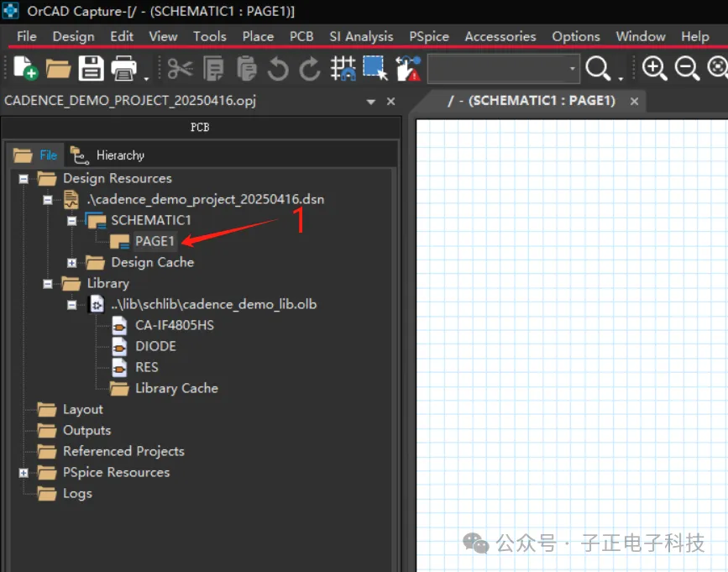Click the Search magnifier icon
The height and width of the screenshot is (572, 728).
(598, 69)
